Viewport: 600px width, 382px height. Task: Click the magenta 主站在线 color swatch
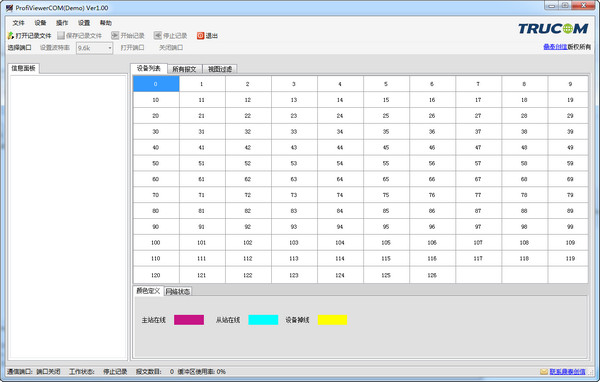point(189,320)
